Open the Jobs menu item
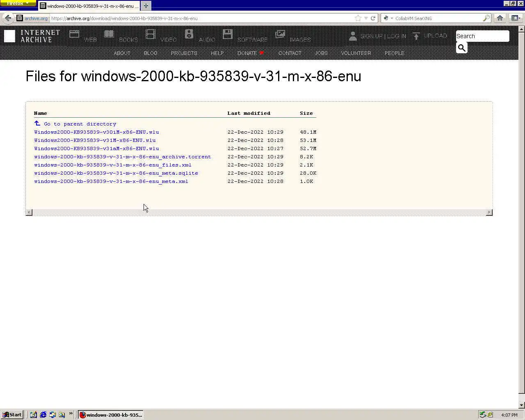This screenshot has height=420, width=525. point(321,53)
